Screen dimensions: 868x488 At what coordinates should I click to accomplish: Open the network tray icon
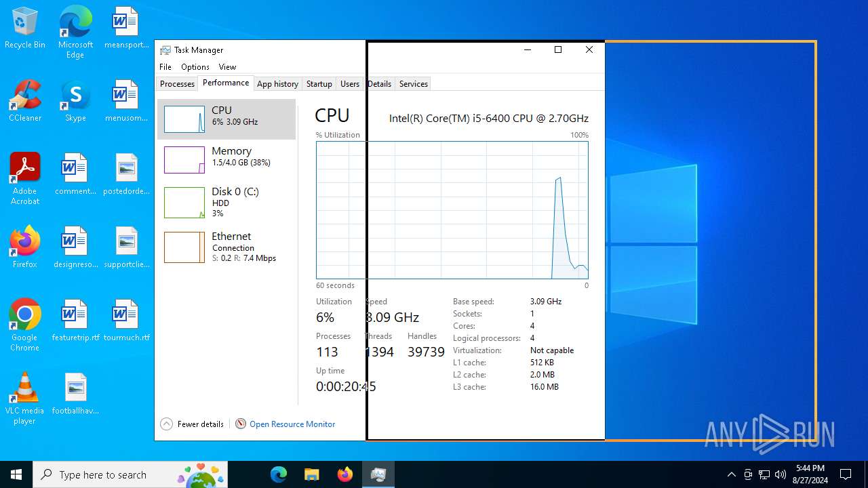[x=764, y=474]
